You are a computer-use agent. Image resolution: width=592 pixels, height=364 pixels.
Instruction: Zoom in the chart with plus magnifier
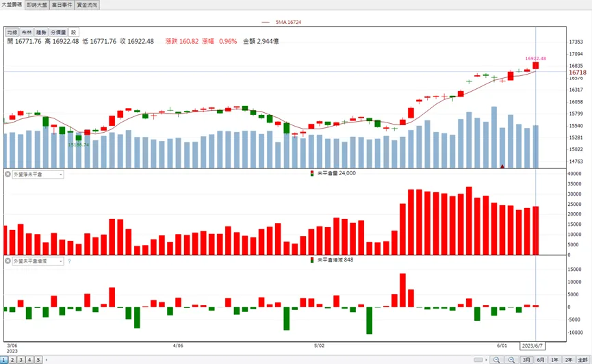coord(511,360)
